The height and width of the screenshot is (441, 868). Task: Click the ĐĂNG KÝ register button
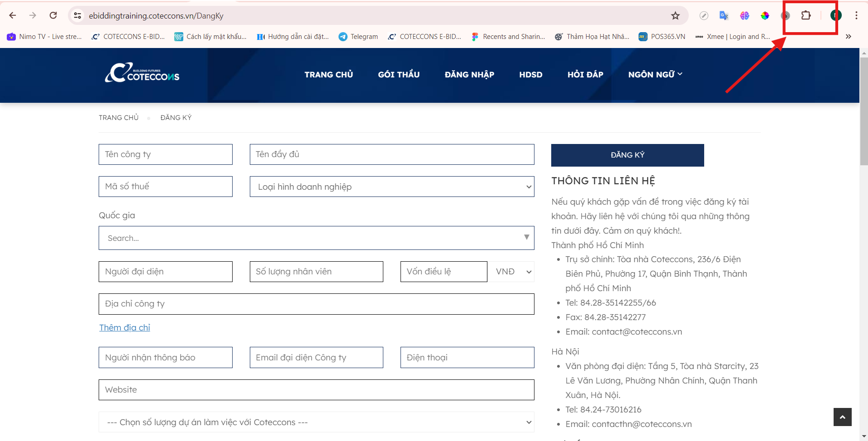627,155
